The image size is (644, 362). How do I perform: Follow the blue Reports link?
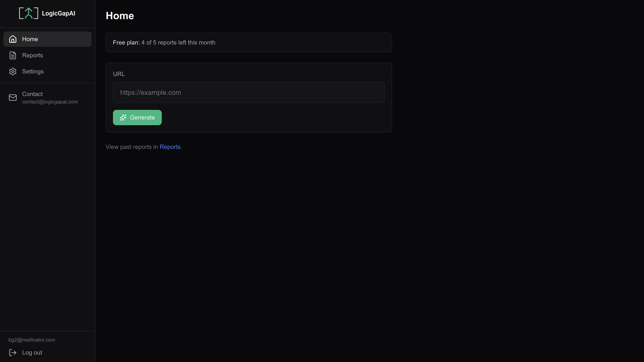pos(170,147)
